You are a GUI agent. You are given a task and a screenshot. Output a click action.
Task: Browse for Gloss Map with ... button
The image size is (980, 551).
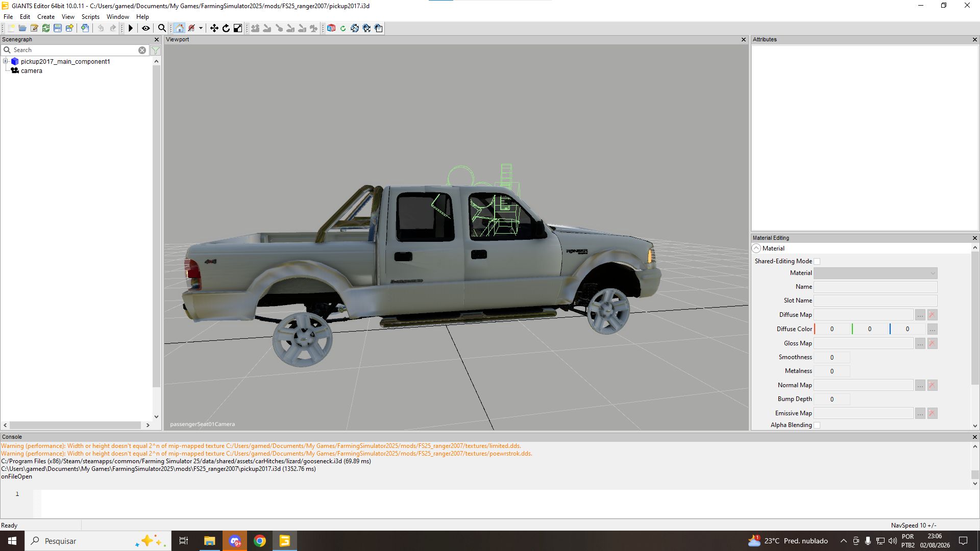coord(920,343)
